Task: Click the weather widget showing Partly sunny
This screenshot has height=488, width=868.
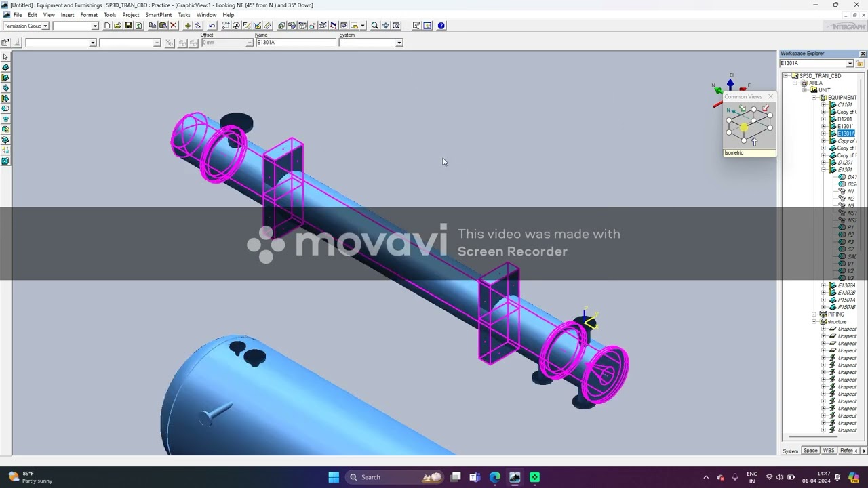Action: [x=30, y=477]
